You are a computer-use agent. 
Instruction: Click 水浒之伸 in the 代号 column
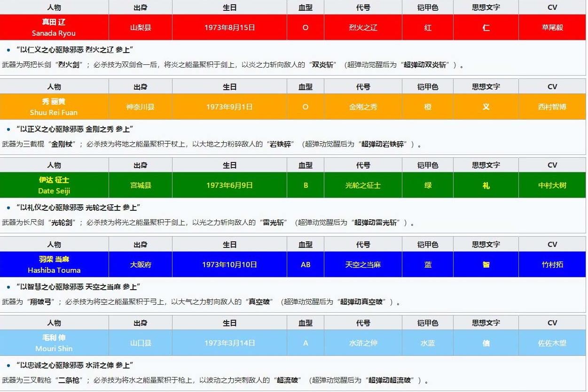coord(363,343)
